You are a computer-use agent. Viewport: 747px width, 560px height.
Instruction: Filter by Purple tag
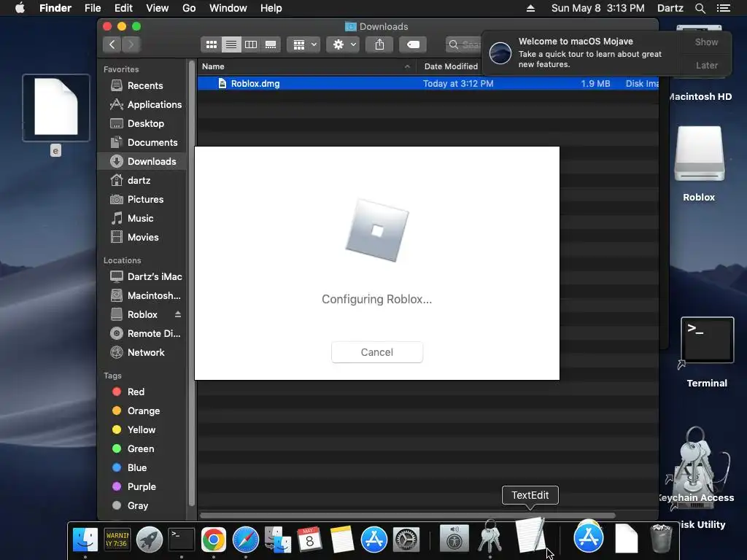point(142,486)
